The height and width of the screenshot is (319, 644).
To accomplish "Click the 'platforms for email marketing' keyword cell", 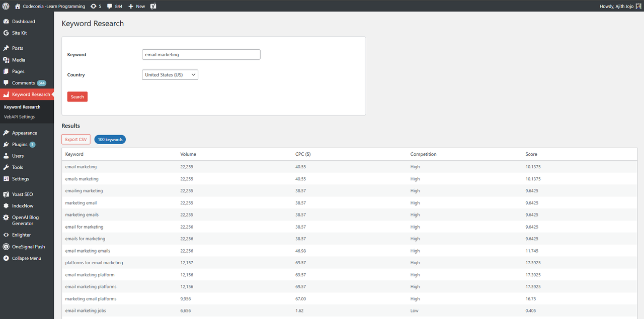I will [x=94, y=263].
